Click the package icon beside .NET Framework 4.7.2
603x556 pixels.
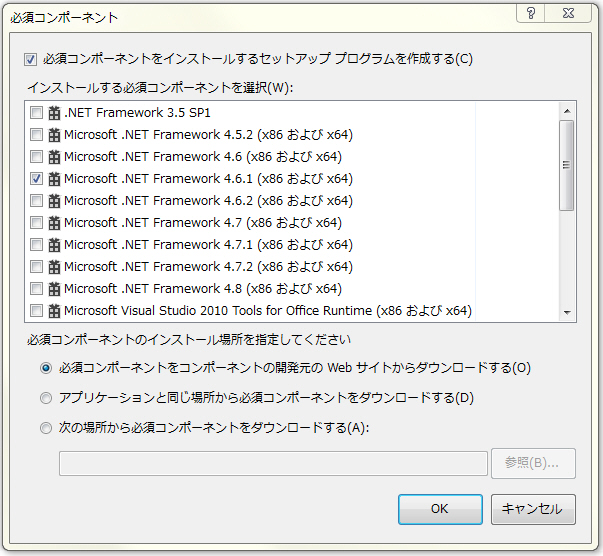pyautogui.click(x=54, y=266)
